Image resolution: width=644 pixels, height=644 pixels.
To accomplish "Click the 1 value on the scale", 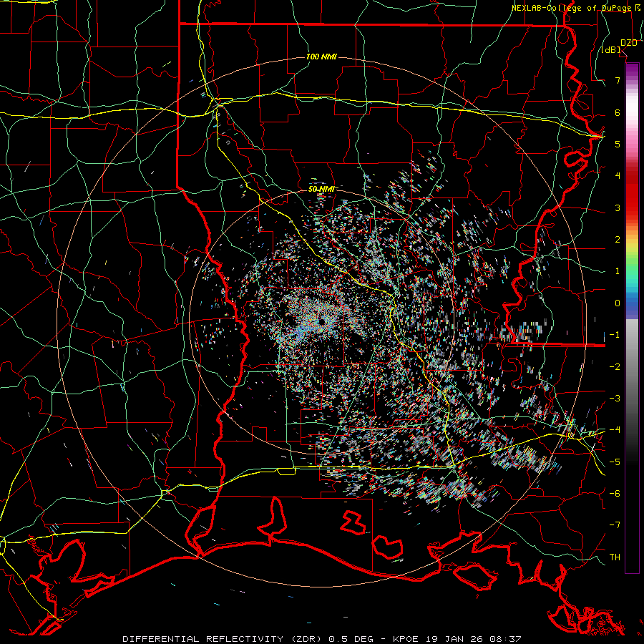I will click(x=618, y=271).
